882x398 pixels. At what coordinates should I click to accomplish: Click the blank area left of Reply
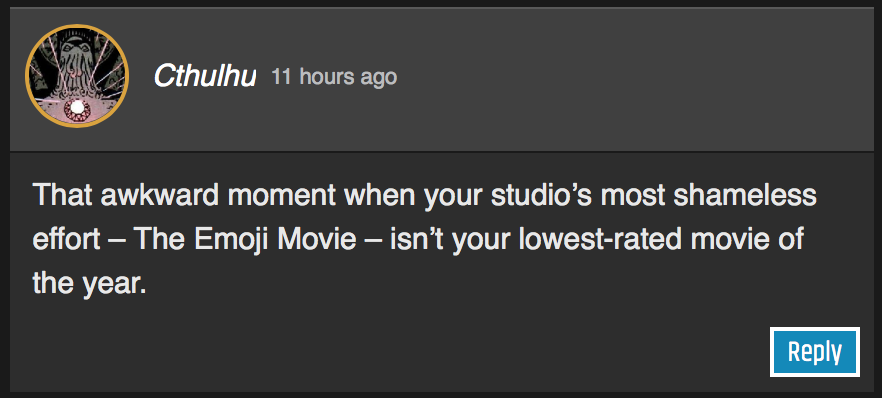[394, 352]
